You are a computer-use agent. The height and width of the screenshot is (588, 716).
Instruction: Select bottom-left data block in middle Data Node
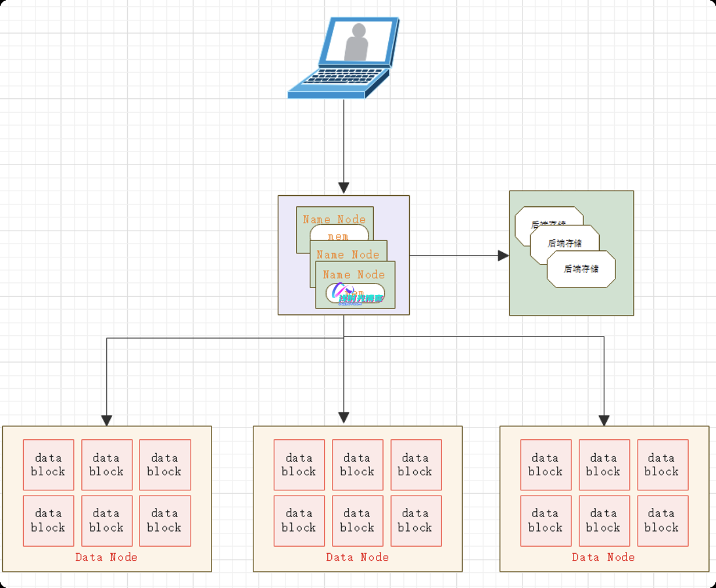point(299,521)
